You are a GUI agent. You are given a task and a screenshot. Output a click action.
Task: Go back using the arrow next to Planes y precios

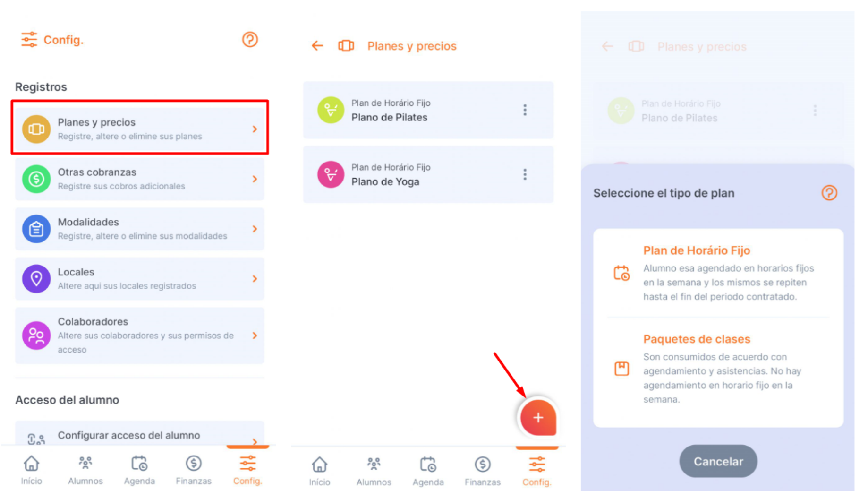[317, 46]
